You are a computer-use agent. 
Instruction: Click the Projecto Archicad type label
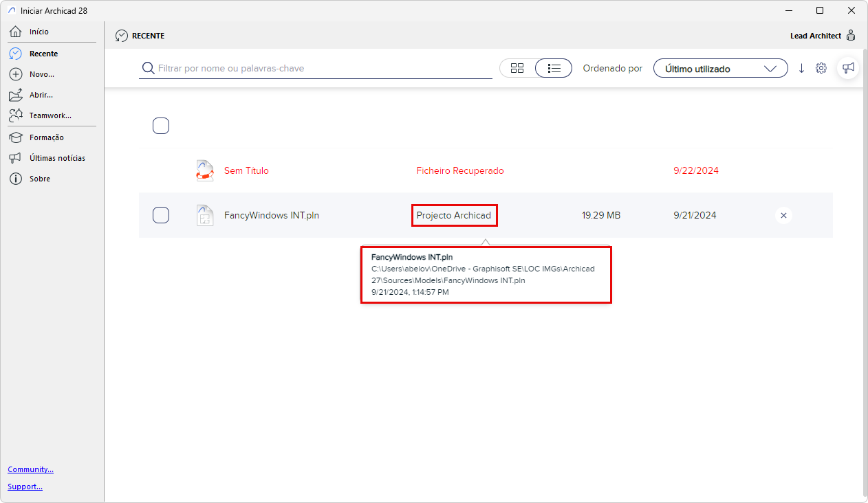click(454, 215)
